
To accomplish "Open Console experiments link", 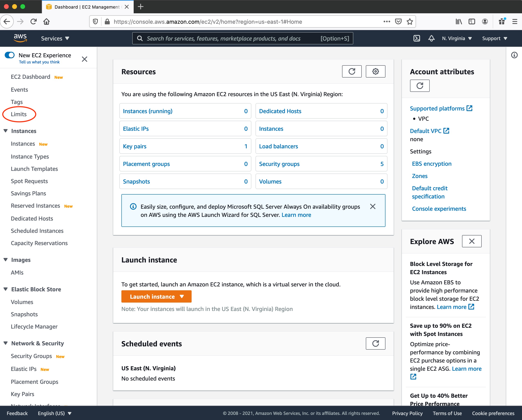I will 439,209.
